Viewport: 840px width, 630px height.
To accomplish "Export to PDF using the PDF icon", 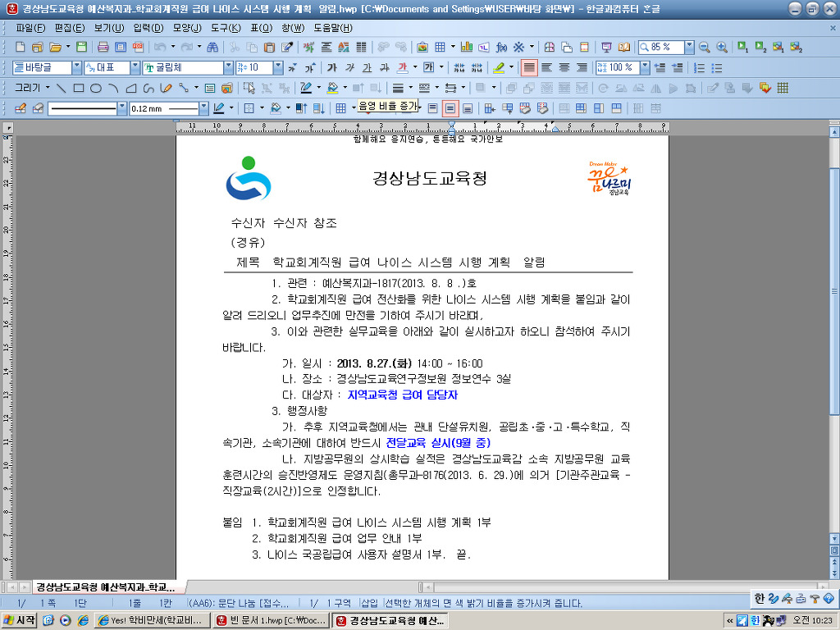I will click(138, 47).
